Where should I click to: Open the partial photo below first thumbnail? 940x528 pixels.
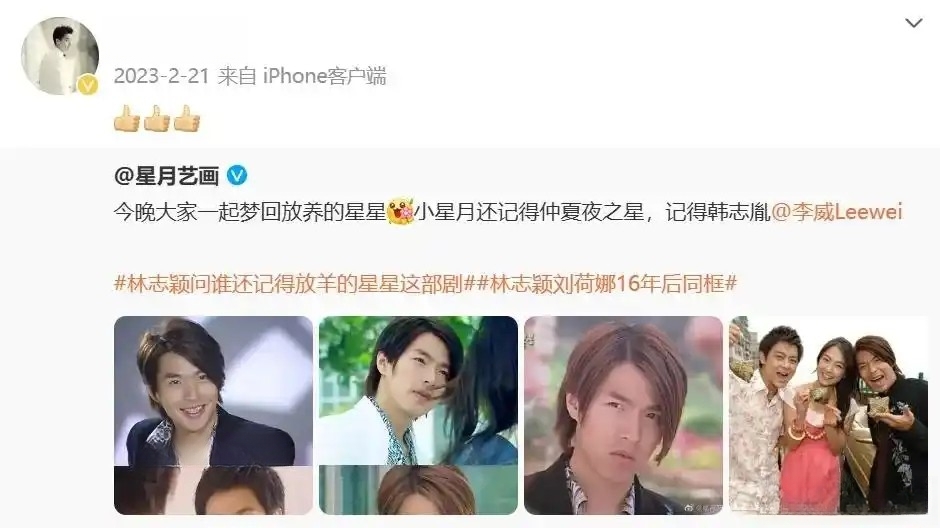(213, 490)
